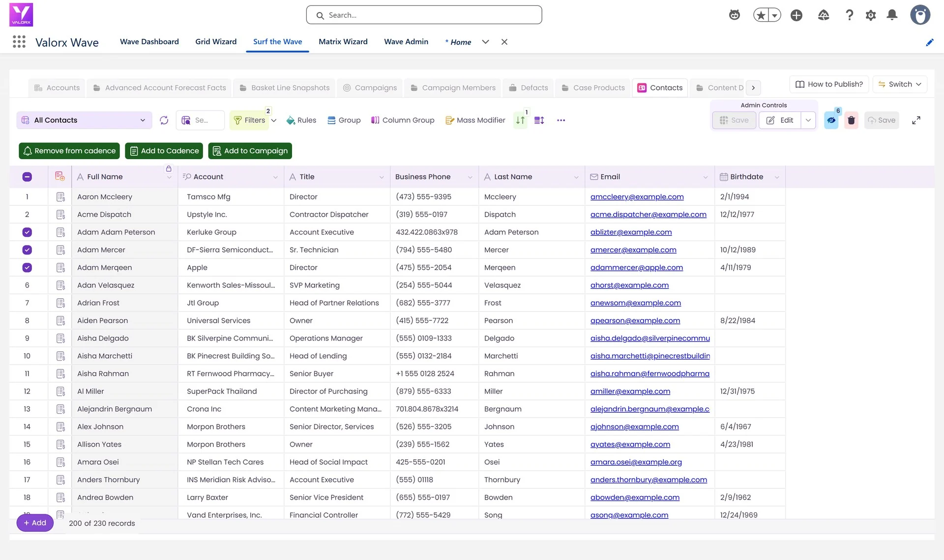944x560 pixels.
Task: Open the app launcher grid icon
Action: (19, 42)
